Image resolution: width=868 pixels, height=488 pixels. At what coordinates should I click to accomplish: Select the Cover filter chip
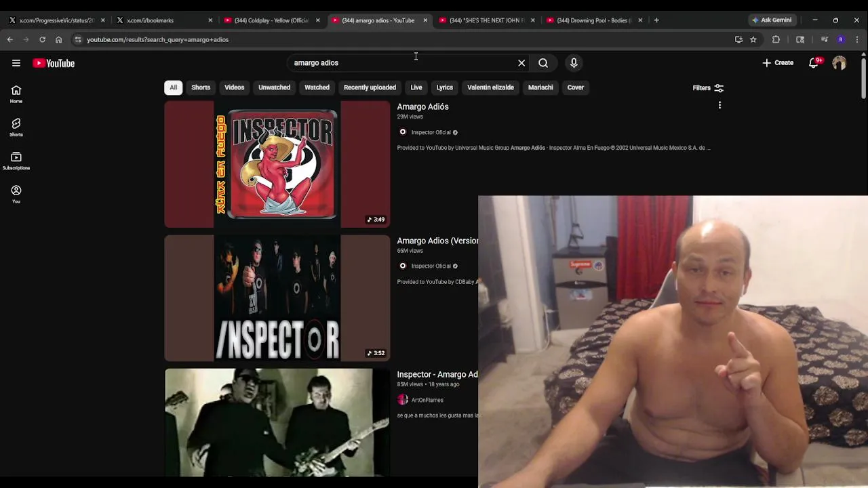tap(576, 87)
